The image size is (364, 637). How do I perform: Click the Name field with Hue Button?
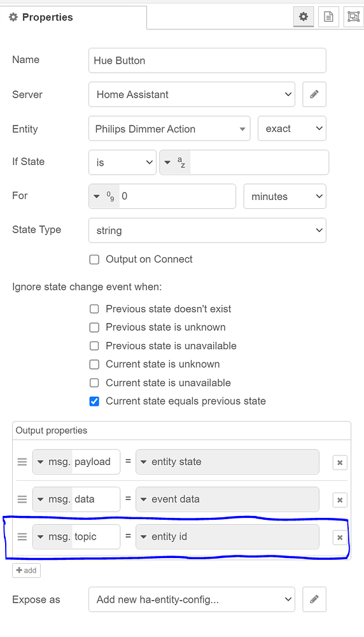click(207, 61)
